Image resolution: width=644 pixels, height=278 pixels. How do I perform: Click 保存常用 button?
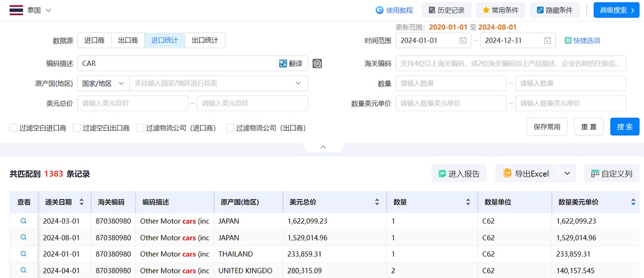coord(547,127)
